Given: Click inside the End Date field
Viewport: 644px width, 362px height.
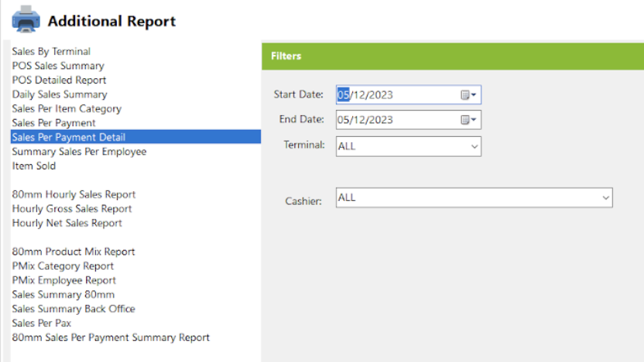Looking at the screenshot, I should [x=397, y=120].
